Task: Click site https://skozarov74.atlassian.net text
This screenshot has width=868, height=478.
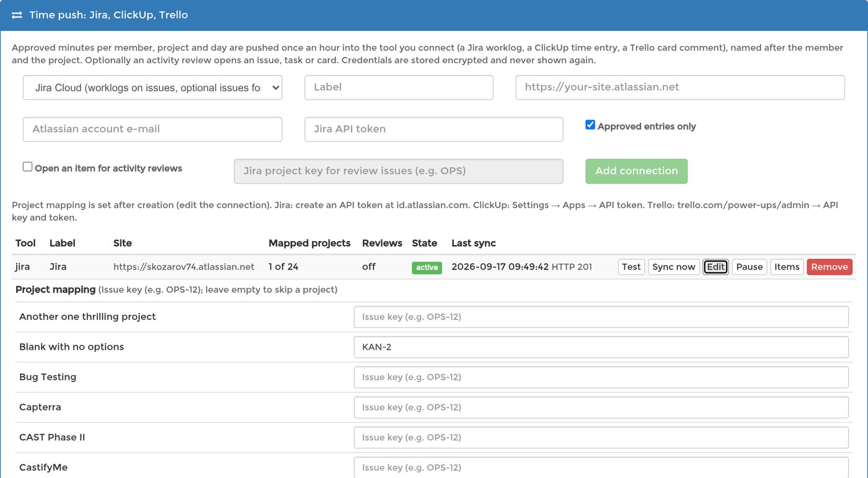Action: [x=184, y=267]
